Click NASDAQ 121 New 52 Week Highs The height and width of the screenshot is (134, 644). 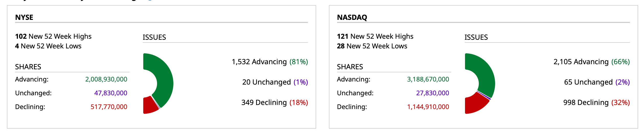[x=375, y=36]
